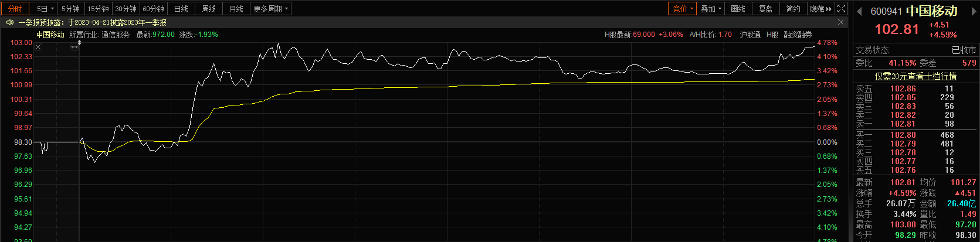The image size is (980, 242).
Task: Click the 复盘 replay button
Action: [766, 9]
